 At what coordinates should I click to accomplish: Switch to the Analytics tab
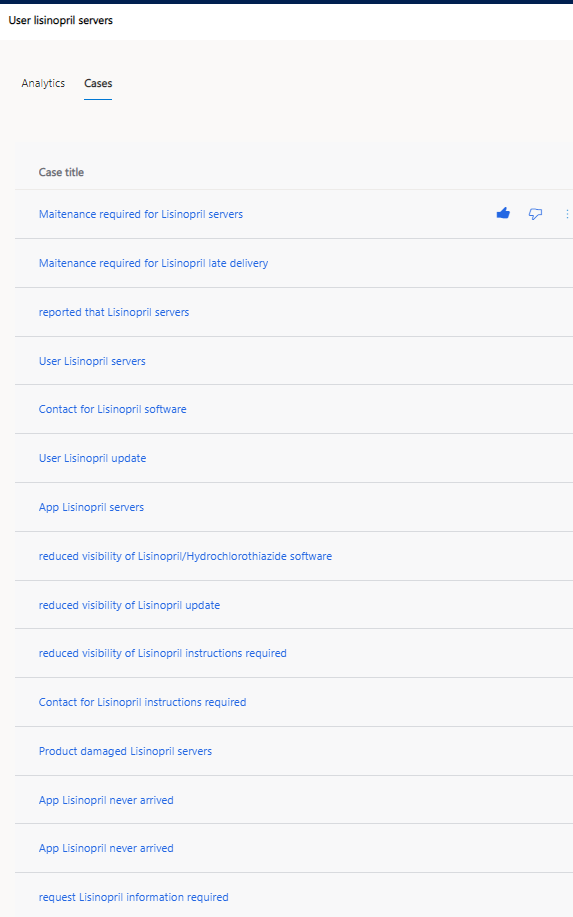click(43, 83)
